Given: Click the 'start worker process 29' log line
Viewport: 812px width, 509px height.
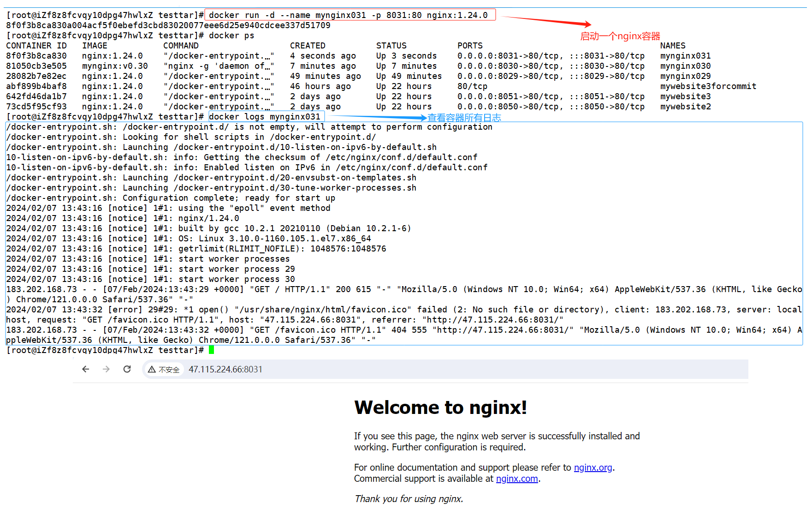Looking at the screenshot, I should pos(150,269).
